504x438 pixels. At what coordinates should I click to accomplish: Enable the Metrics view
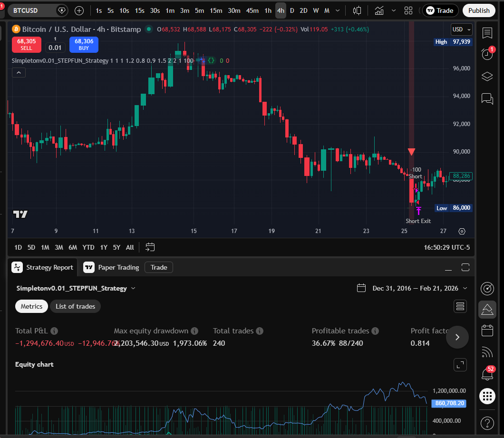(x=31, y=306)
